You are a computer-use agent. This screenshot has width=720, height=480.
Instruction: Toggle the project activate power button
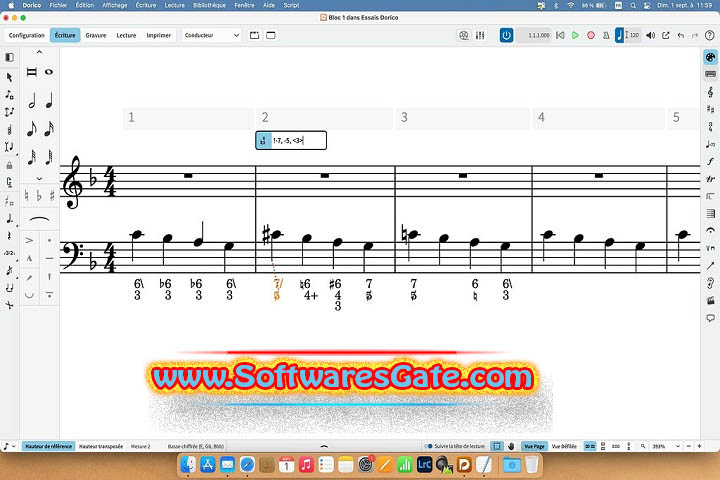click(506, 35)
